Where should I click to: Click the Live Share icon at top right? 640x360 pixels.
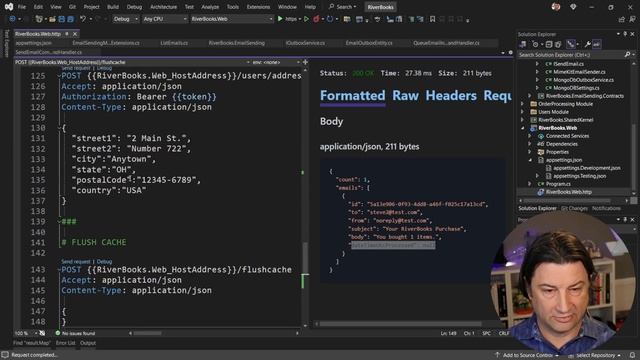[622, 19]
